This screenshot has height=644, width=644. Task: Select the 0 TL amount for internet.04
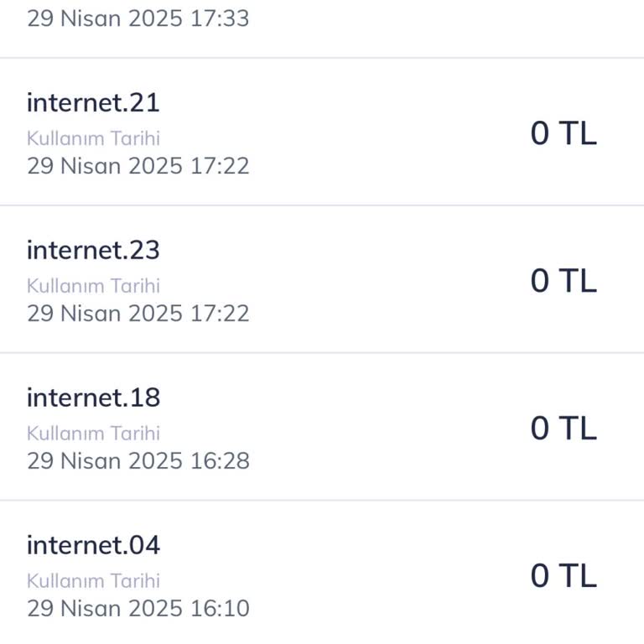coord(563,576)
